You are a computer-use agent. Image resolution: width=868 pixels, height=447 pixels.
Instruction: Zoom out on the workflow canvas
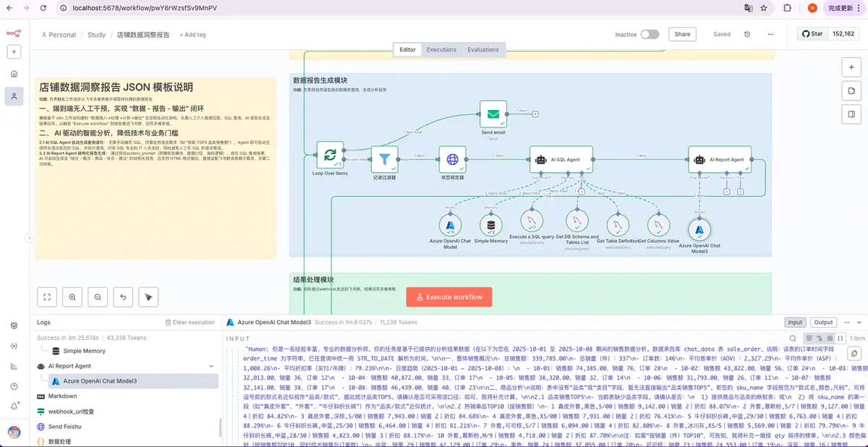pyautogui.click(x=98, y=297)
